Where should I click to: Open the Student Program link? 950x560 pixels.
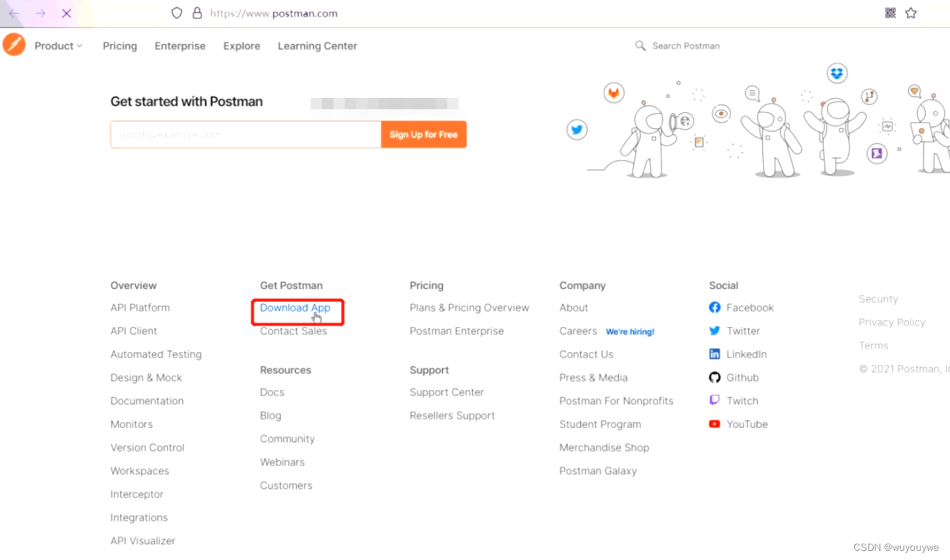[600, 424]
